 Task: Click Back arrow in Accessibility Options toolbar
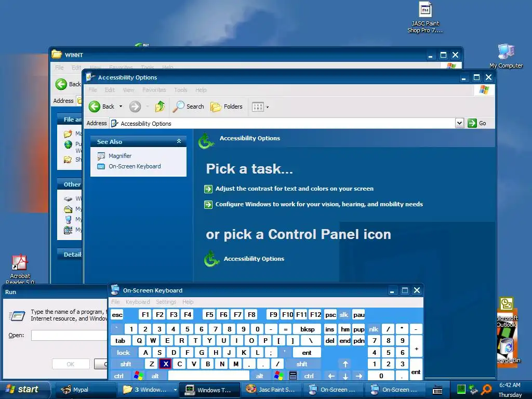tap(95, 107)
